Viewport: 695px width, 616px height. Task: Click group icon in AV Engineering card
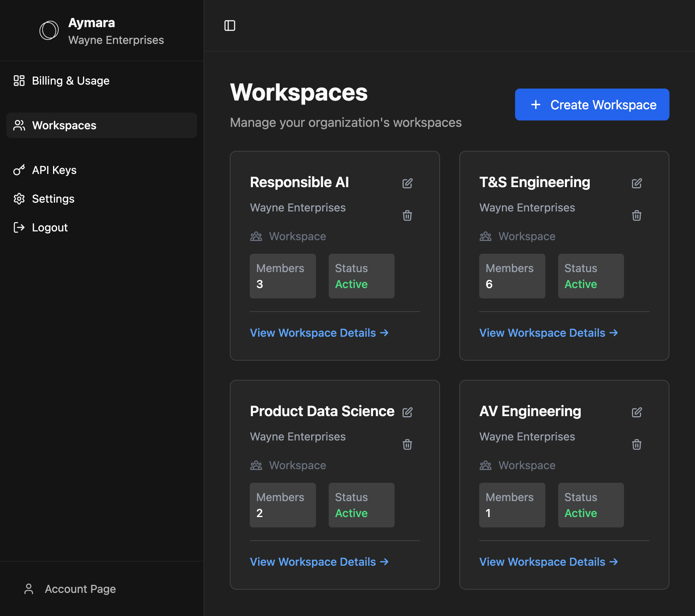[x=486, y=466]
